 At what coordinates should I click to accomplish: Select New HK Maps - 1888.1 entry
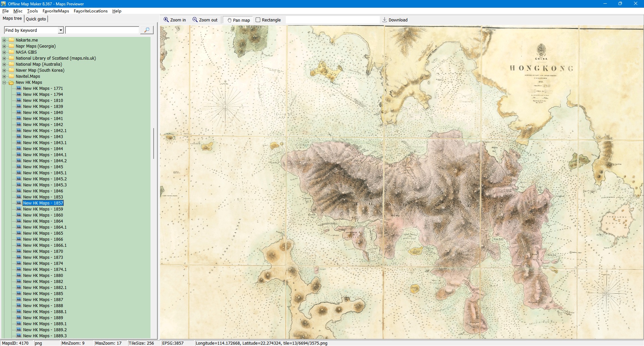(45, 312)
